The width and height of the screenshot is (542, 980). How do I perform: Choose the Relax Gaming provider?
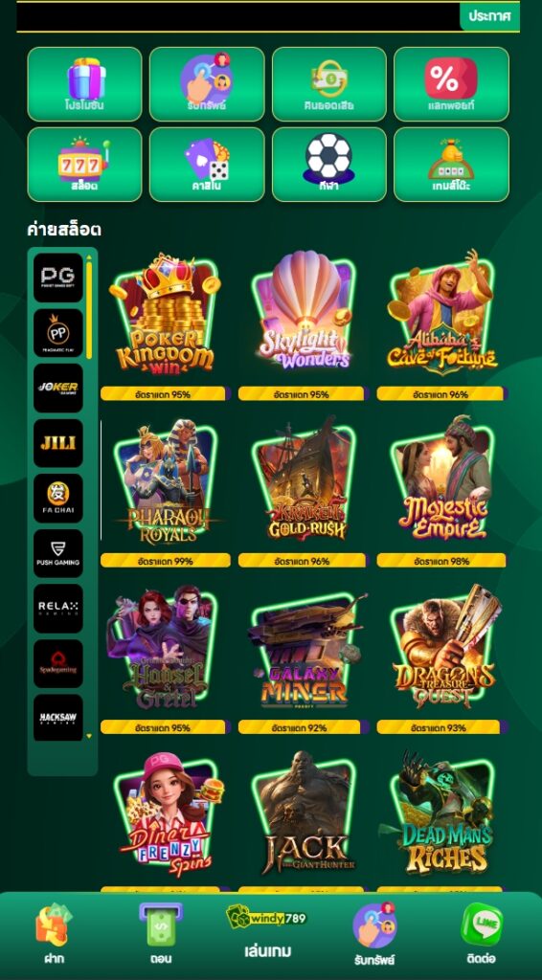(x=58, y=609)
